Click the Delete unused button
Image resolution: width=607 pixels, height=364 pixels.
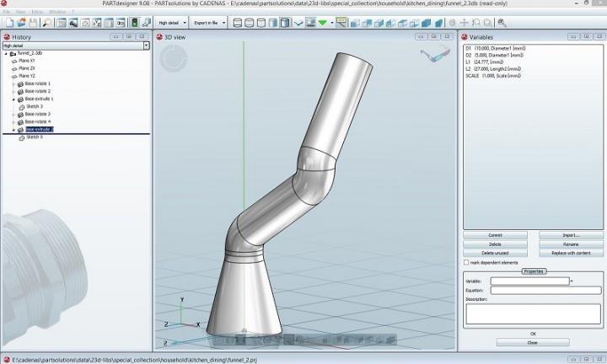[495, 253]
